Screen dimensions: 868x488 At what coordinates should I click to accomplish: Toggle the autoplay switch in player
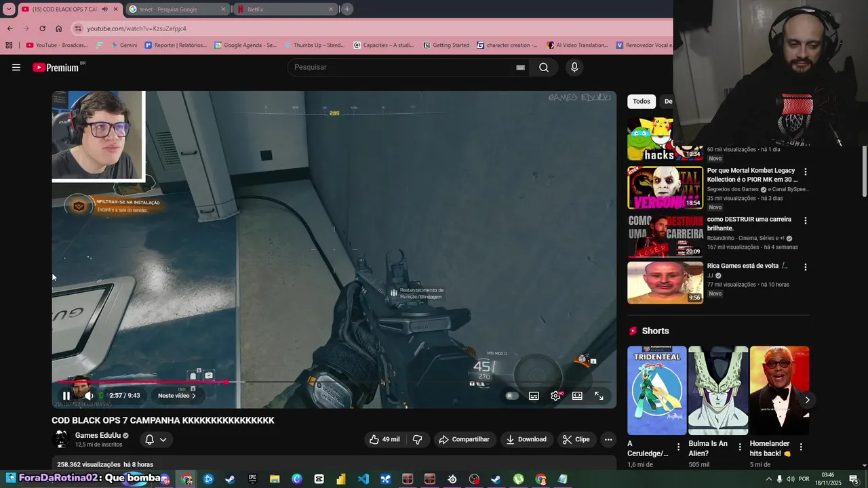coord(512,396)
